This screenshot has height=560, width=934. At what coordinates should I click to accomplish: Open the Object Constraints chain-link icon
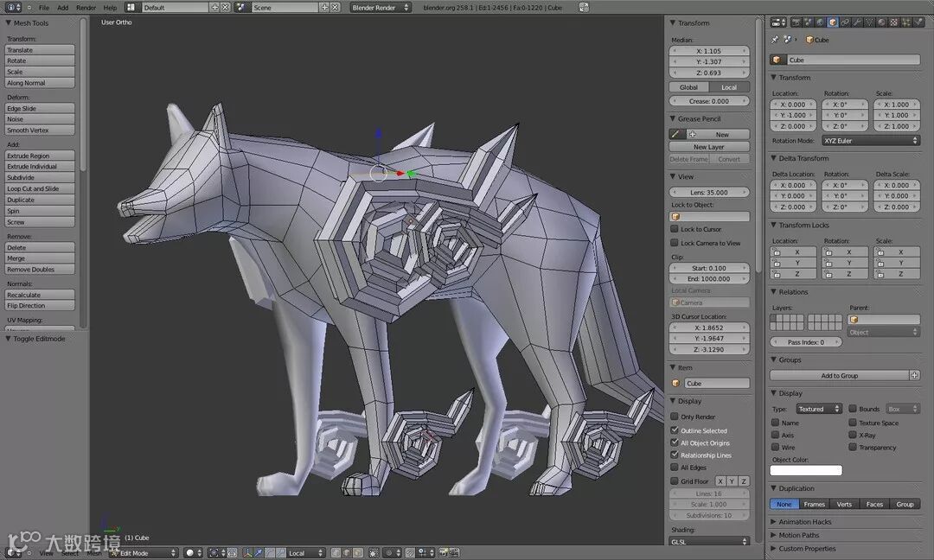tap(845, 22)
